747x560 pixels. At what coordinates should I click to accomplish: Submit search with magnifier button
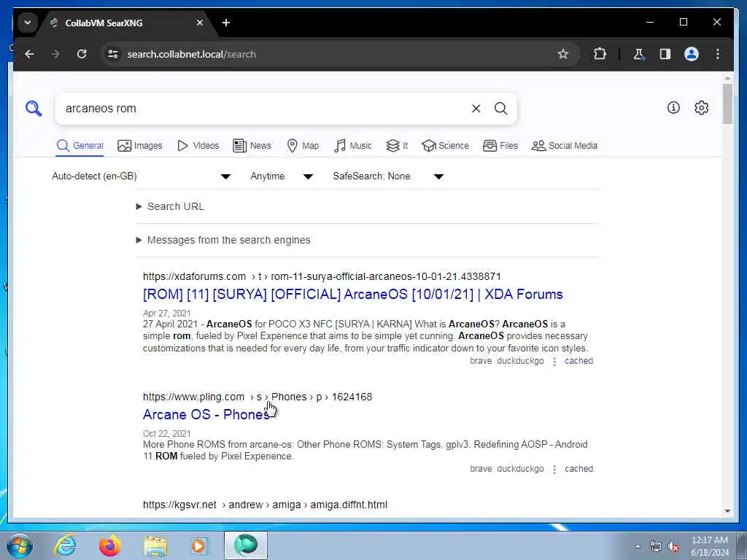tap(500, 109)
